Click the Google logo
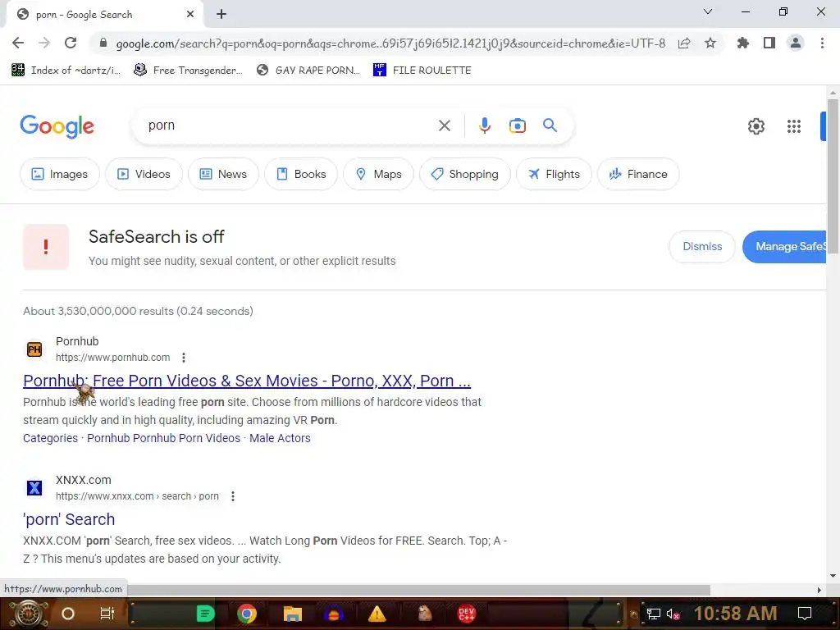This screenshot has width=840, height=630. (57, 126)
